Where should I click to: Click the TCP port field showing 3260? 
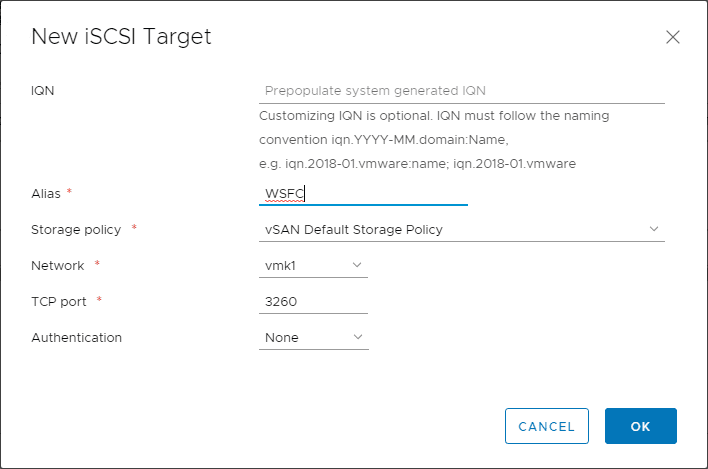click(313, 301)
